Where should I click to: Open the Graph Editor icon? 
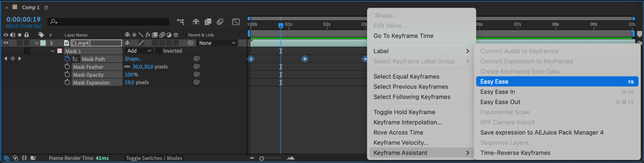236,22
